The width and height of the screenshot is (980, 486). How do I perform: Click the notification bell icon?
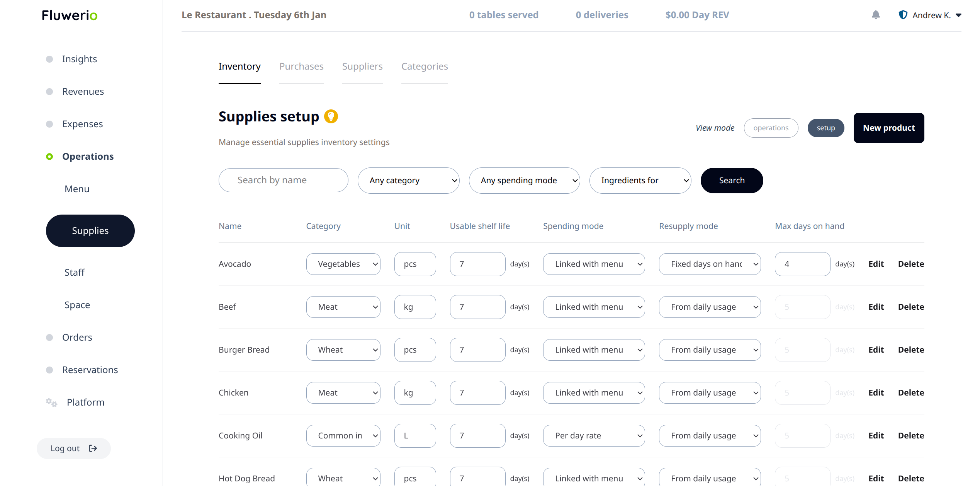[x=876, y=15]
